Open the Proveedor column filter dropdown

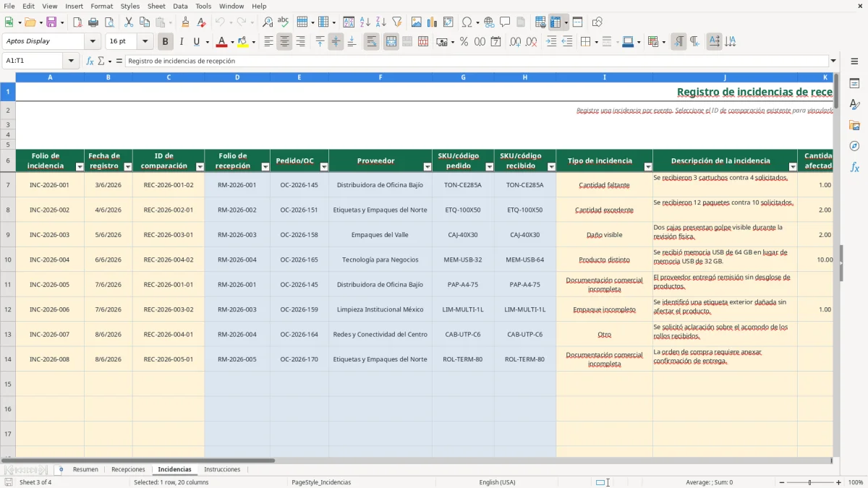[427, 167]
